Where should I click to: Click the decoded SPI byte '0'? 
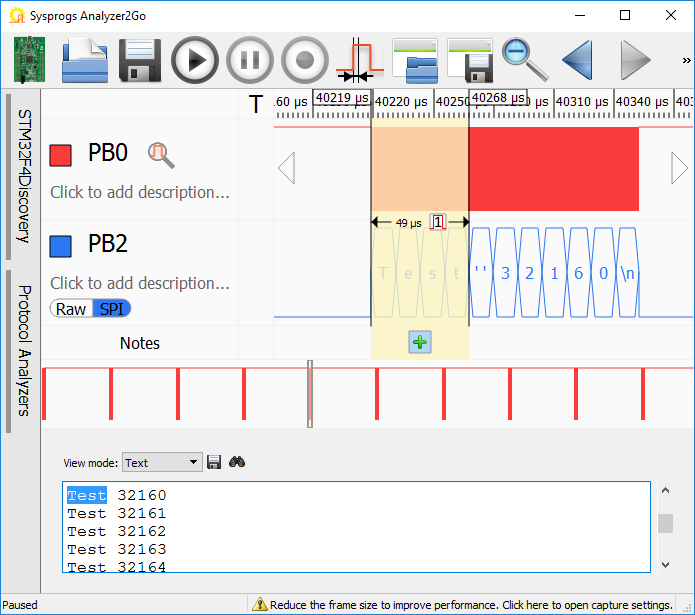(603, 273)
